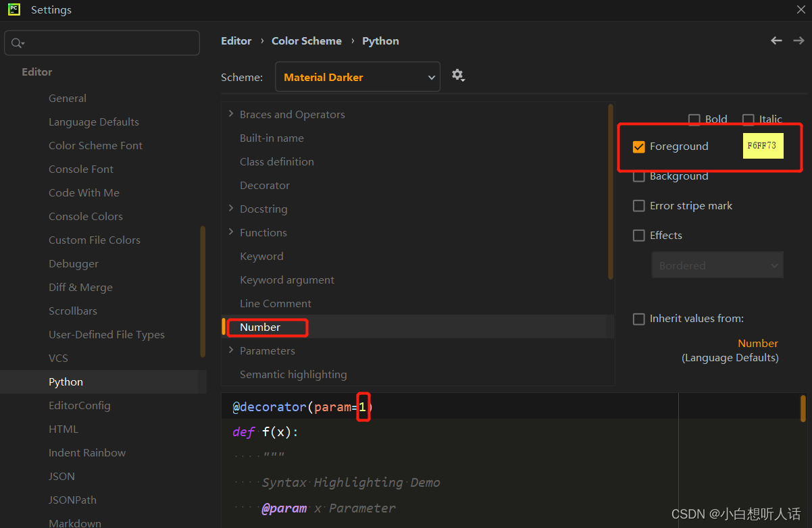Select Number in the list
The height and width of the screenshot is (528, 812).
click(260, 327)
